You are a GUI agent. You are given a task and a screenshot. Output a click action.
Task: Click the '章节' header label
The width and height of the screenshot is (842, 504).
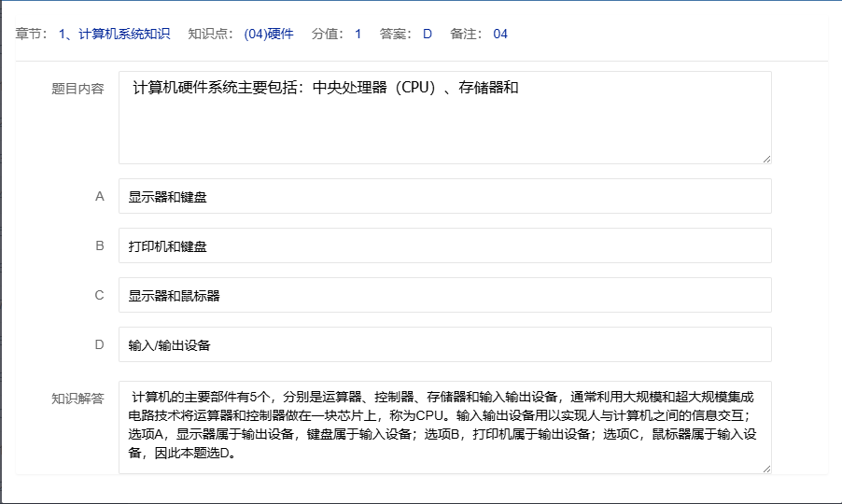[x=31, y=35]
